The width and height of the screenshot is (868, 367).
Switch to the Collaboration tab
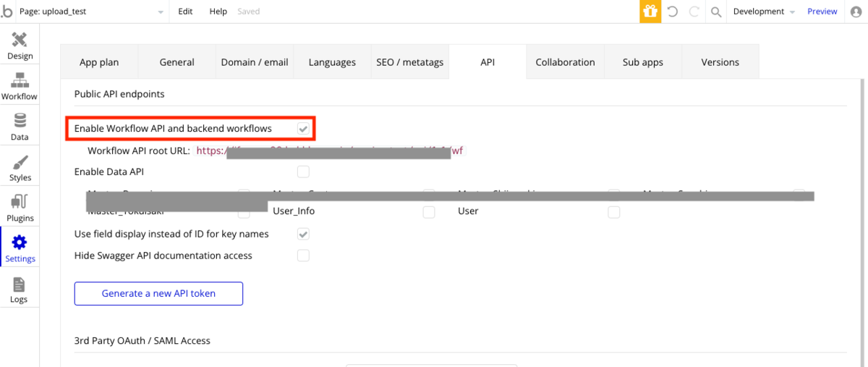click(565, 62)
